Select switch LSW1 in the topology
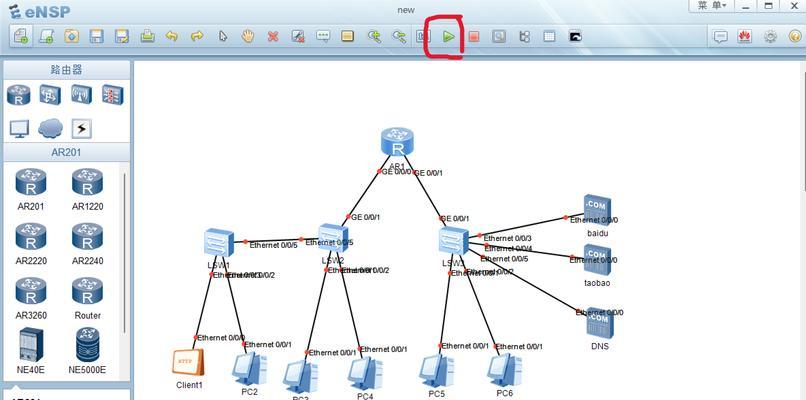Image resolution: width=806 pixels, height=400 pixels. click(x=219, y=242)
